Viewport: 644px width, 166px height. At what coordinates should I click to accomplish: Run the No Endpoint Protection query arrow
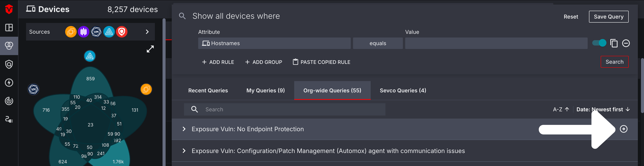(x=624, y=129)
